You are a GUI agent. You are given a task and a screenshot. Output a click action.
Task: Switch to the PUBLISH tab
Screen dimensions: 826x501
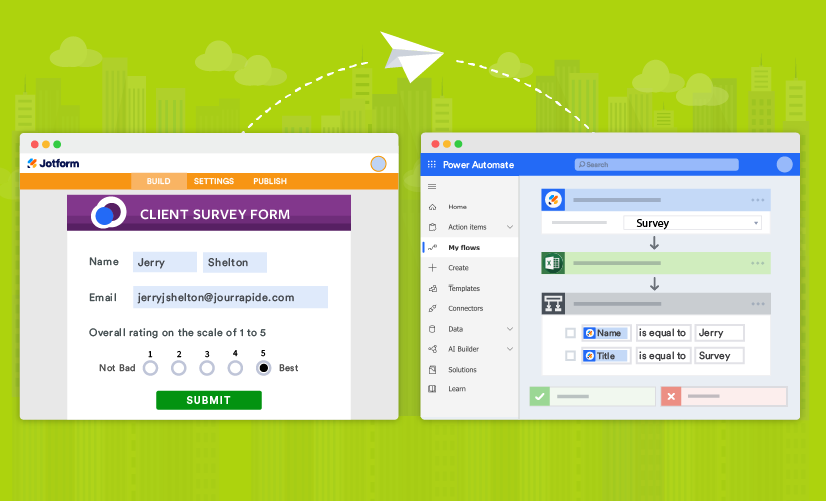(270, 181)
